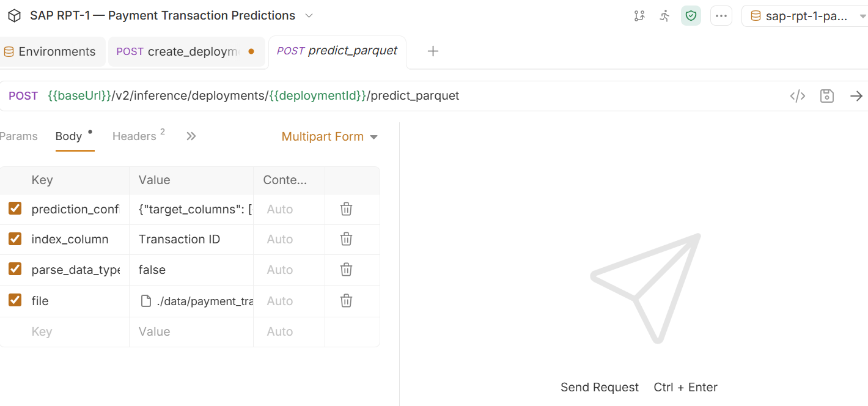The image size is (868, 406).
Task: Open the three-dots more options menu
Action: click(721, 16)
